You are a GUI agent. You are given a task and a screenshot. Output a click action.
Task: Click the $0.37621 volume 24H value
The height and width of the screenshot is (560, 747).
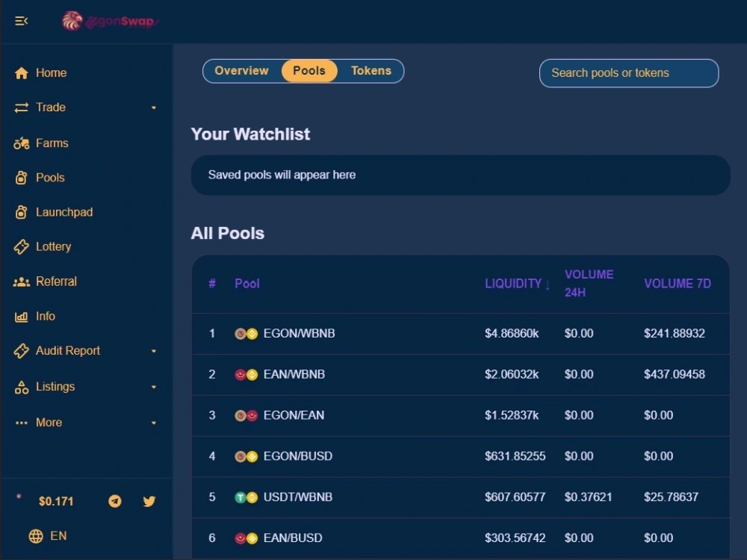(x=588, y=497)
